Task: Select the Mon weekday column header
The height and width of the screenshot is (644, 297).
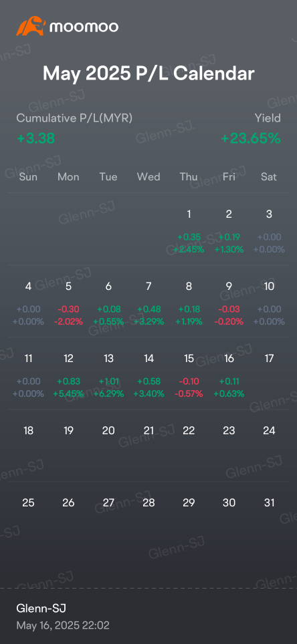Action: (x=68, y=176)
